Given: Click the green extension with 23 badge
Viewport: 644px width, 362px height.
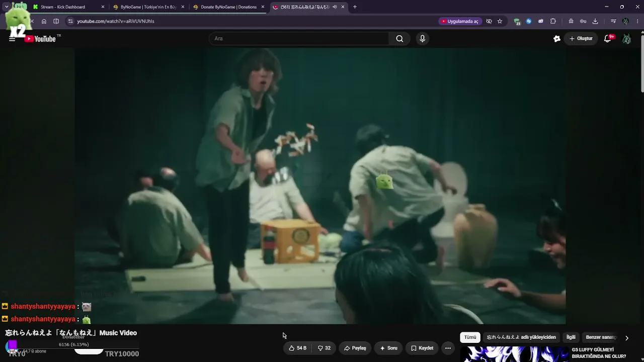Looking at the screenshot, I should (x=517, y=21).
